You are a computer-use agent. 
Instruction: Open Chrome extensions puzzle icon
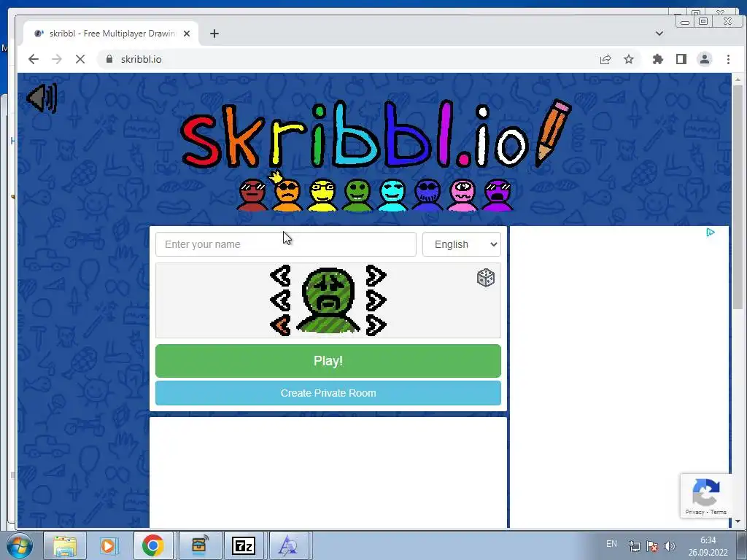point(658,59)
